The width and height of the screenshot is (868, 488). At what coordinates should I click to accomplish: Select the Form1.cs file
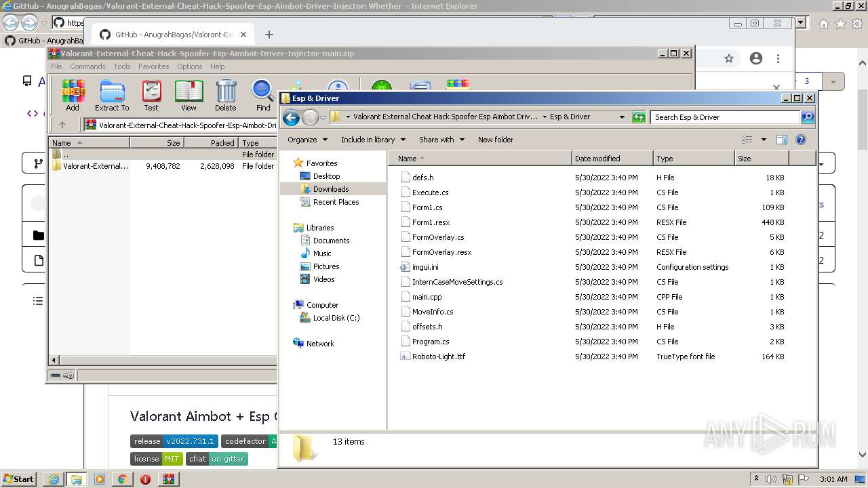(427, 207)
